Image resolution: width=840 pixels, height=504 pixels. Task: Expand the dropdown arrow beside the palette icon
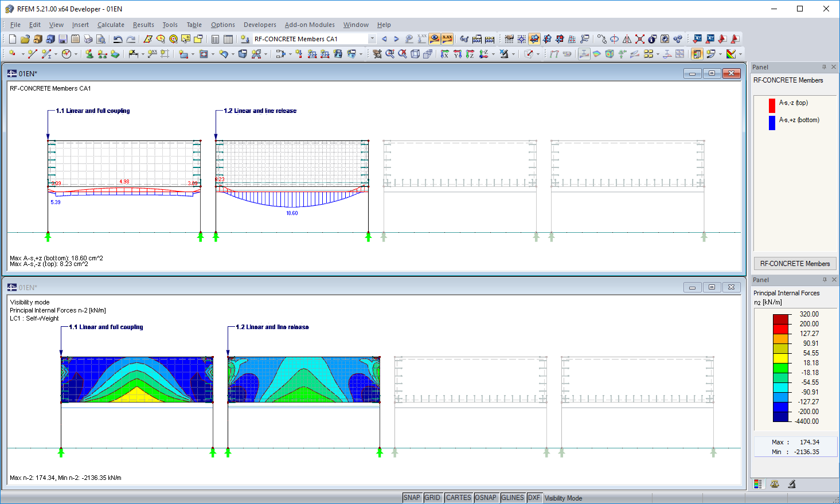point(740,53)
